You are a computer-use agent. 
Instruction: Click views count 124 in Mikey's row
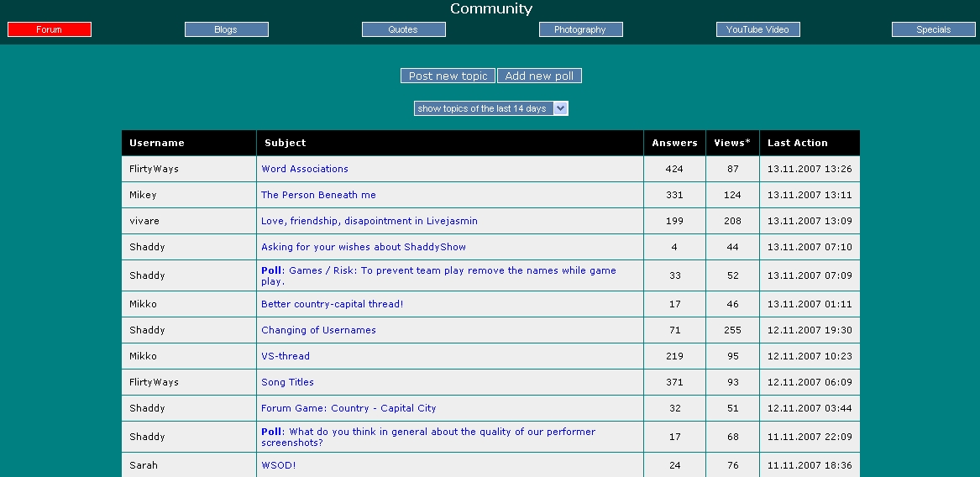pos(732,195)
